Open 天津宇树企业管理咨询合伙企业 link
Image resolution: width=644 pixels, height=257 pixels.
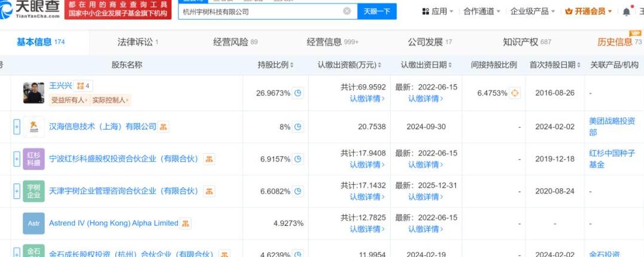[x=124, y=191]
